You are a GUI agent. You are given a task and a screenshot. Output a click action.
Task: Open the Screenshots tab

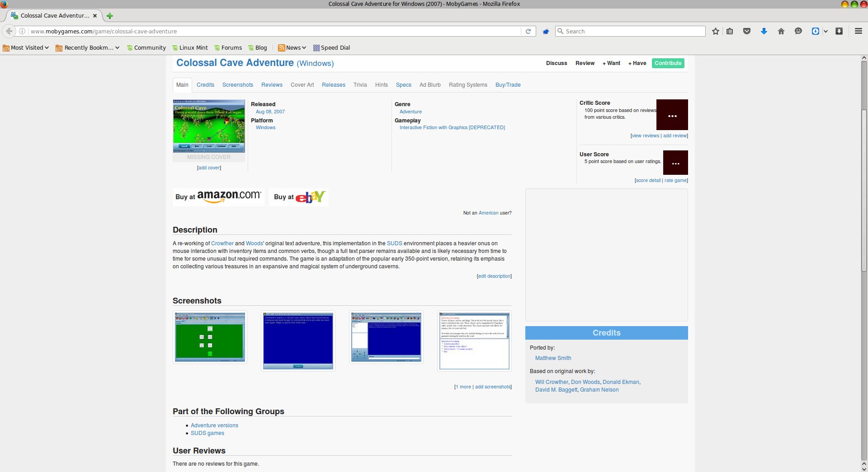coord(237,85)
